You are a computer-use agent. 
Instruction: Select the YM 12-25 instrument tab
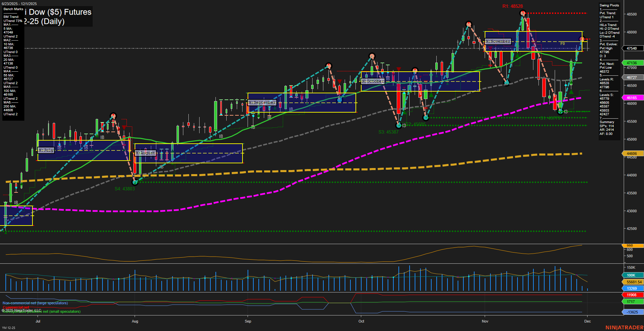coord(8,328)
